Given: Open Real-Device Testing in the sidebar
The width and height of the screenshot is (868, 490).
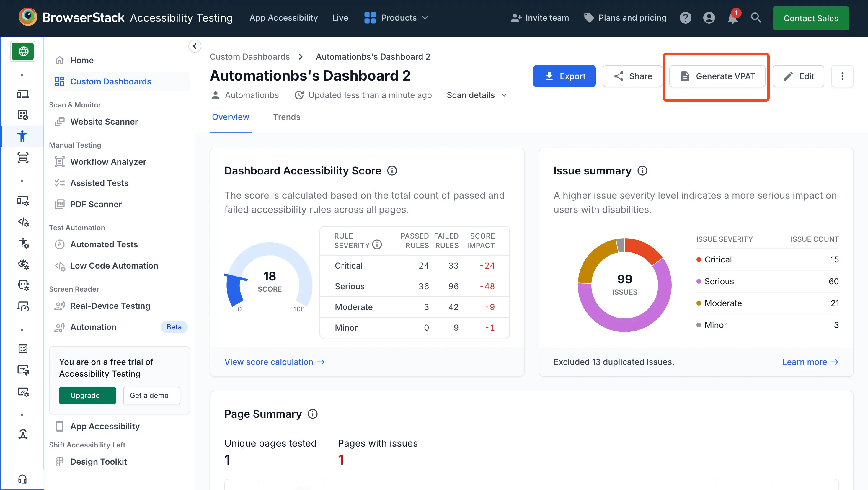Looking at the screenshot, I should 119,306.
